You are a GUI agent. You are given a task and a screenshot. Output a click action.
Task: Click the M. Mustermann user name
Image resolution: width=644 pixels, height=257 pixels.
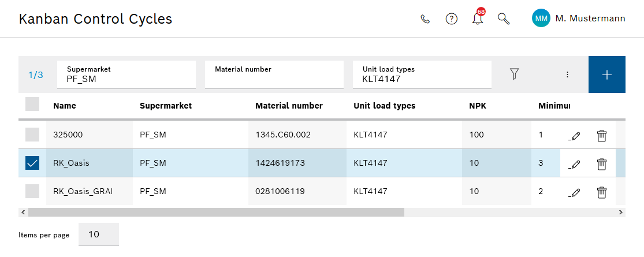pos(590,18)
